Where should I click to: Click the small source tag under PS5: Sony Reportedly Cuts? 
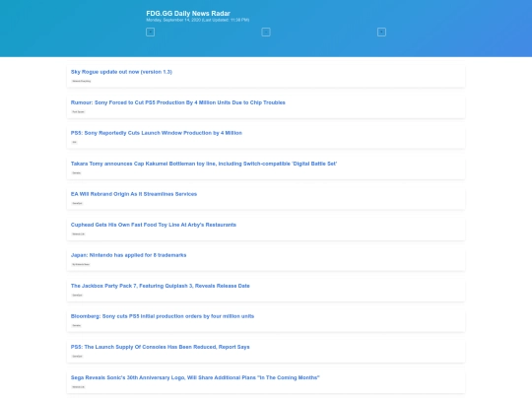tap(74, 142)
